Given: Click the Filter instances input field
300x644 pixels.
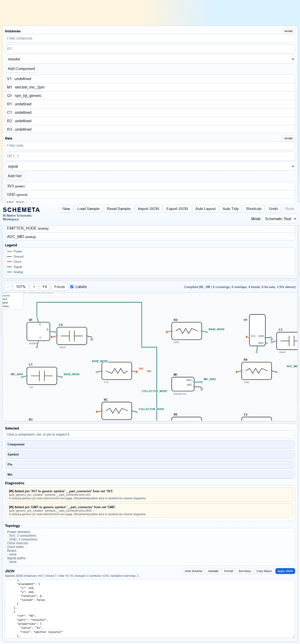Looking at the screenshot, I should (x=150, y=38).
